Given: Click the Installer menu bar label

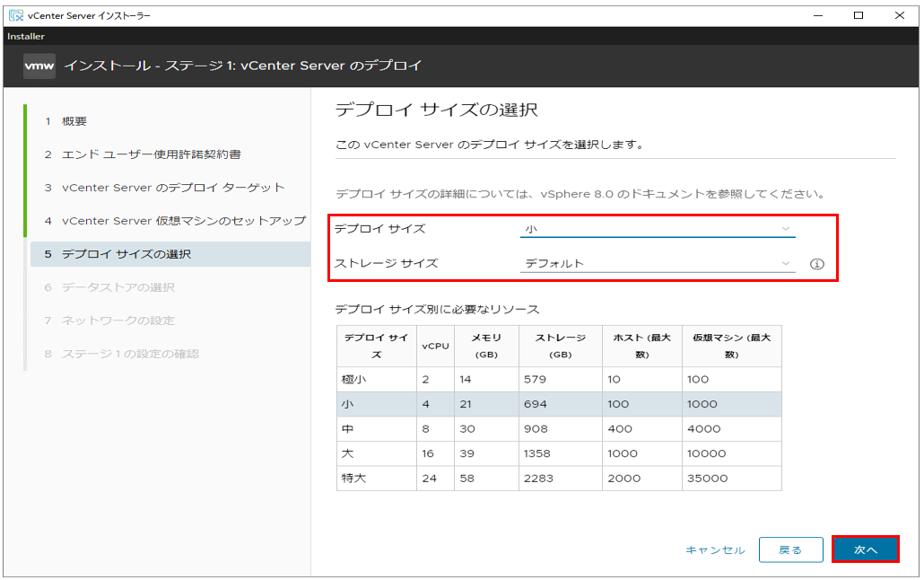Looking at the screenshot, I should [26, 37].
